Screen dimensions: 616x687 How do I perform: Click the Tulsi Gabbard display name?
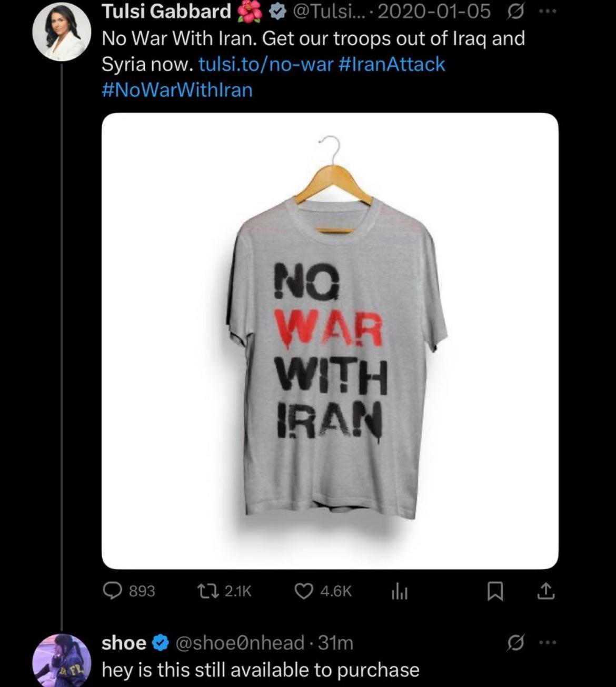(x=166, y=12)
